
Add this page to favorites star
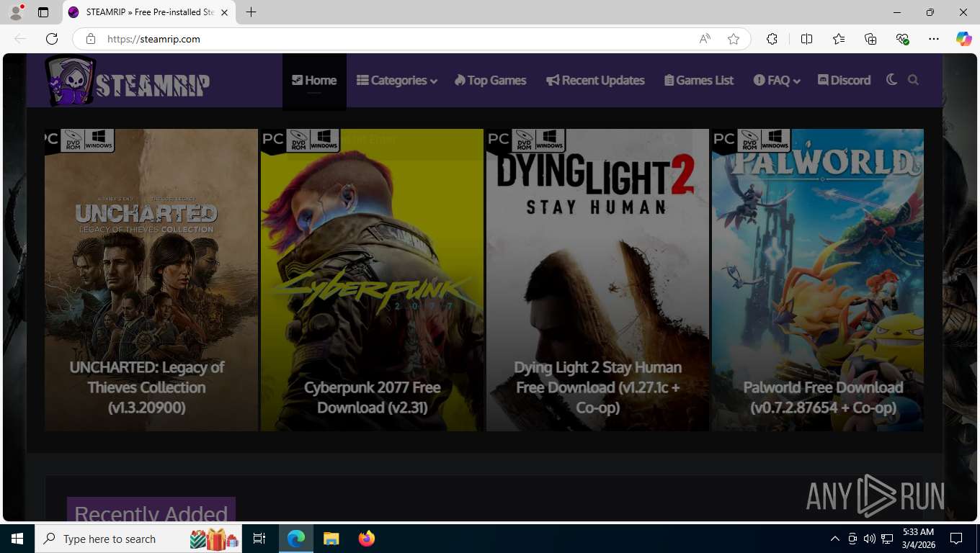tap(734, 39)
